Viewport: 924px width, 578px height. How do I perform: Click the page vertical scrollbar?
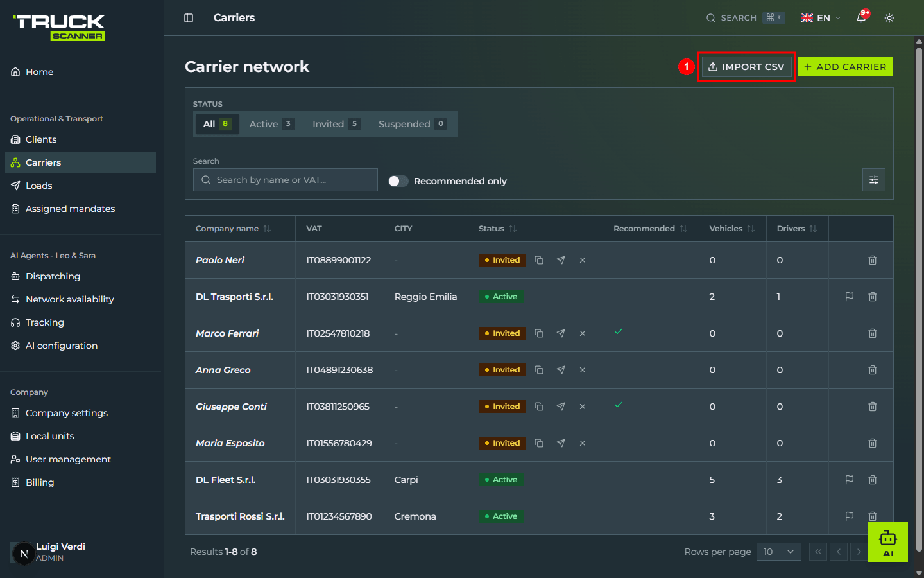pyautogui.click(x=919, y=299)
